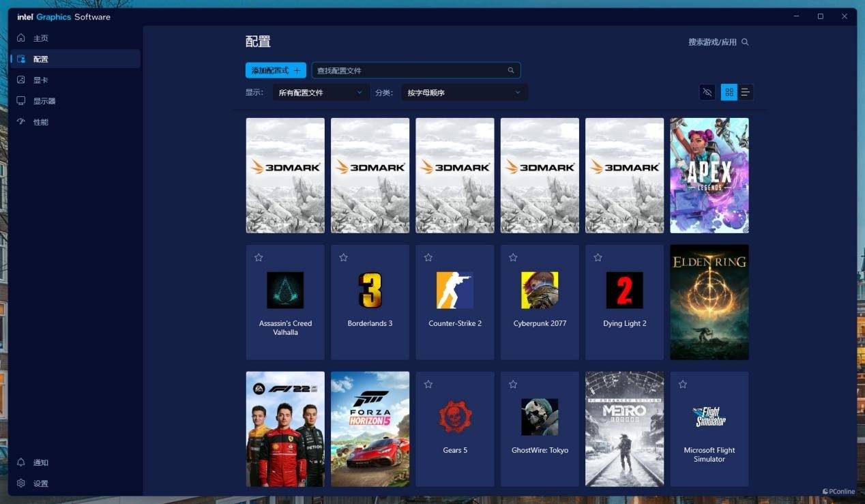
Task: Open 设置 at sidebar bottom
Action: coord(41,484)
